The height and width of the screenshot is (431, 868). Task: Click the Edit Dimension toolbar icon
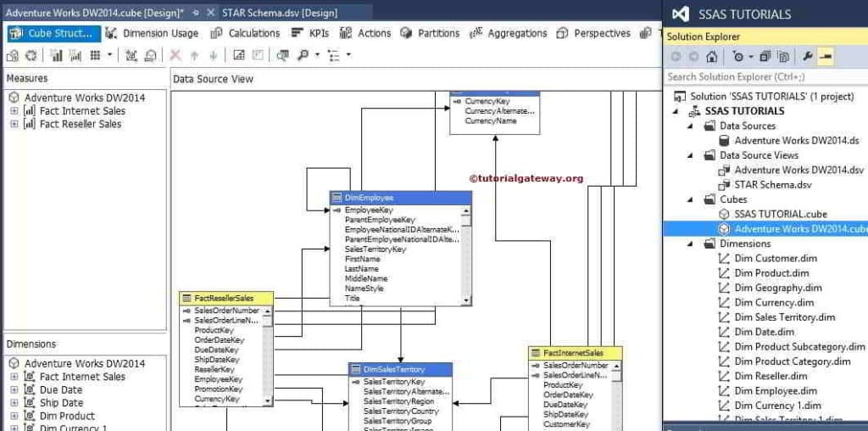click(x=150, y=55)
